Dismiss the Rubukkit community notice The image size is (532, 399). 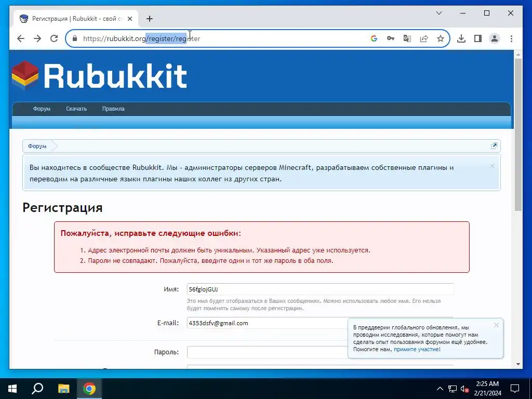coord(493,166)
